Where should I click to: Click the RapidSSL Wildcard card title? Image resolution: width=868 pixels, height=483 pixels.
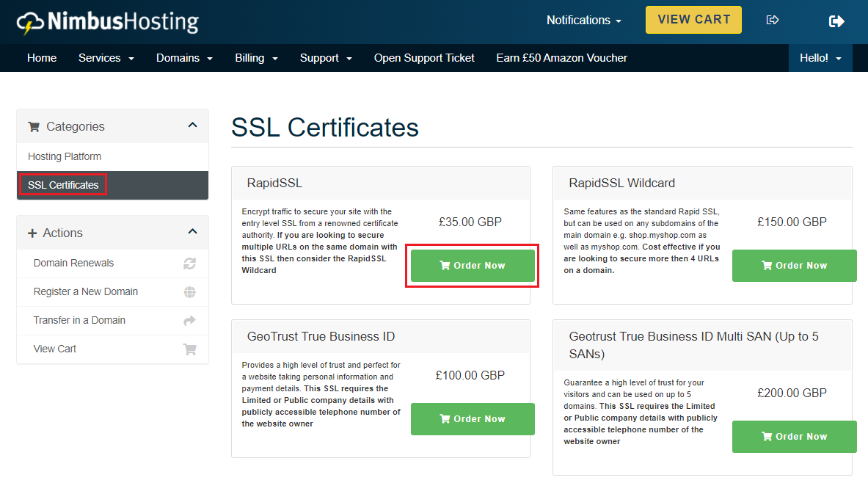tap(621, 184)
